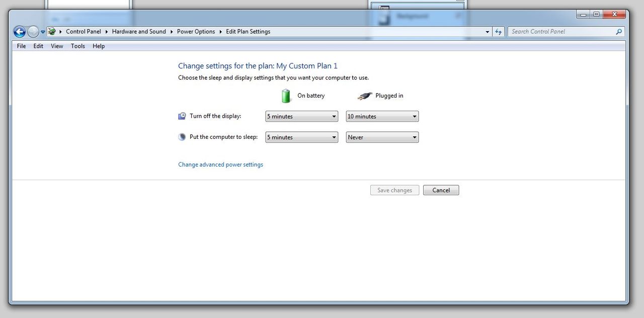Click the monitor icon beside Turn off the display

tap(182, 116)
